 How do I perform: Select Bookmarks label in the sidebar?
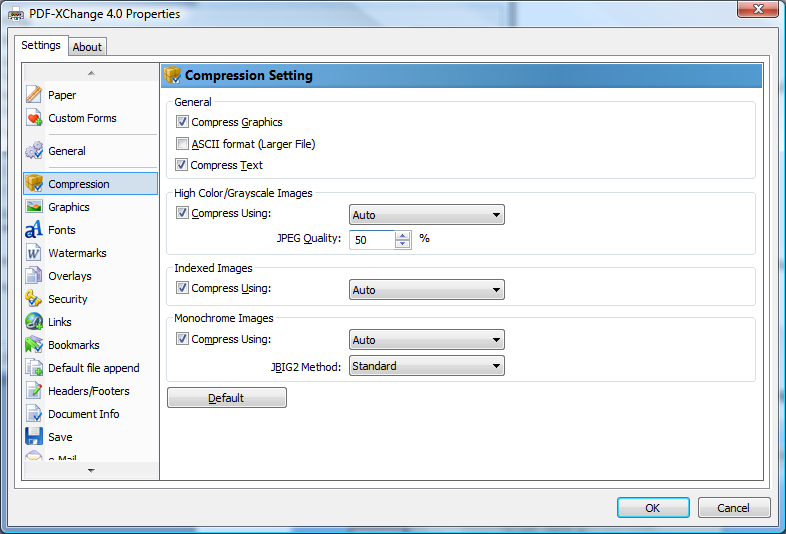pos(74,345)
